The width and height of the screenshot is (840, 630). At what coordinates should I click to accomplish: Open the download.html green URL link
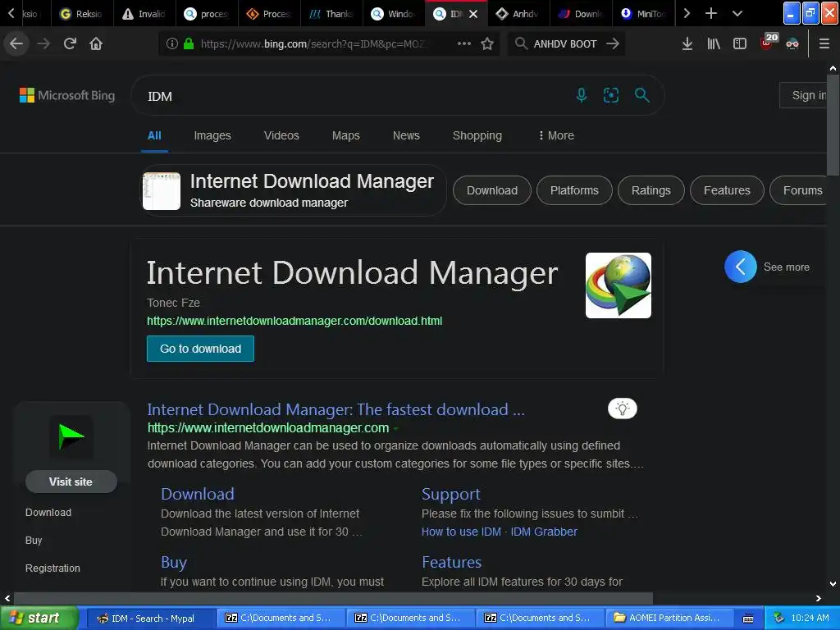coord(294,321)
